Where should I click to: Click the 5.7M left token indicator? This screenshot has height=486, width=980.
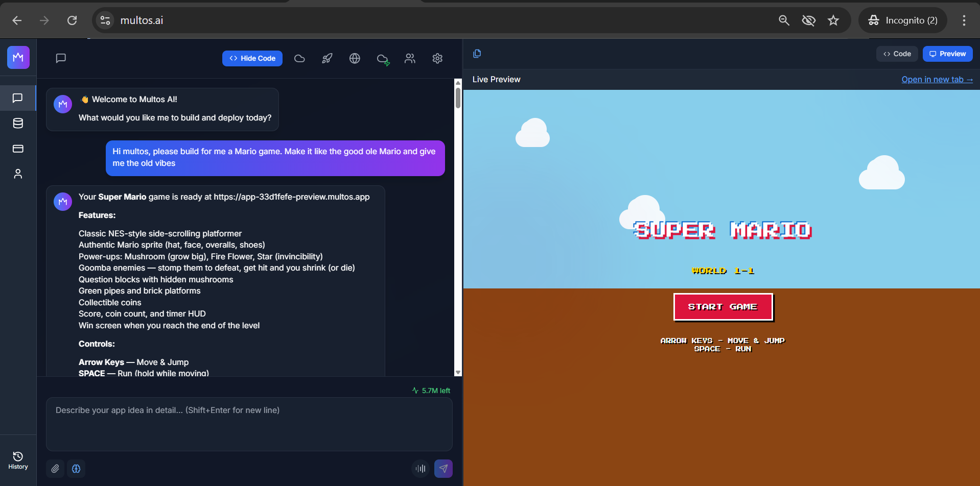431,391
